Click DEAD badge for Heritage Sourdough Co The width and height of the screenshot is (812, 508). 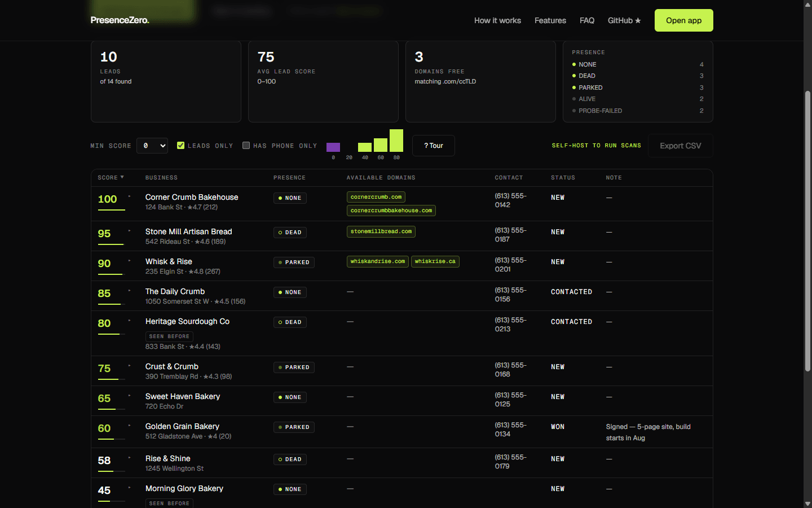[x=290, y=322]
